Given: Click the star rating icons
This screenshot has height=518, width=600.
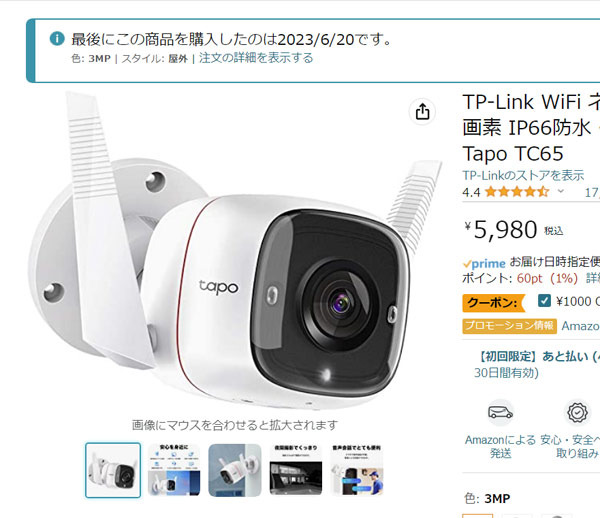Looking at the screenshot, I should click(x=517, y=191).
